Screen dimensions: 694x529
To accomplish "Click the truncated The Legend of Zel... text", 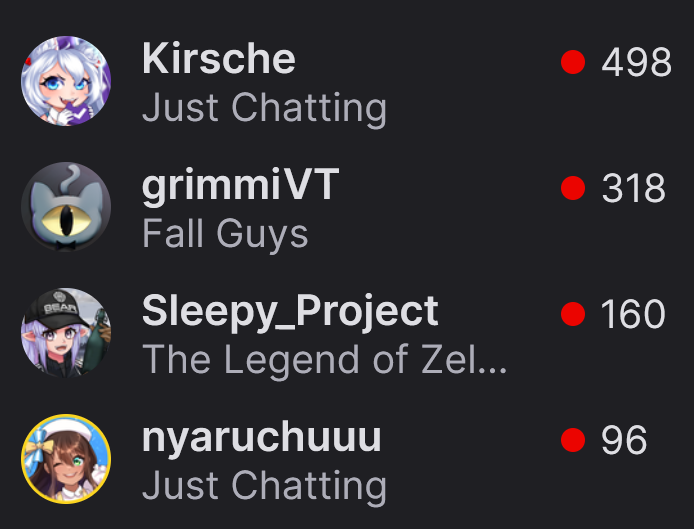I will pos(324,360).
